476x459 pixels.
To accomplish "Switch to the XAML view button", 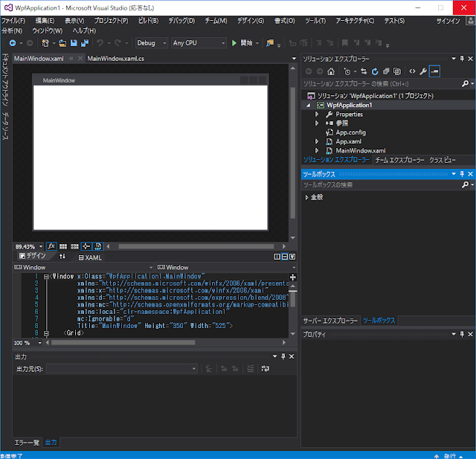I will pyautogui.click(x=90, y=257).
